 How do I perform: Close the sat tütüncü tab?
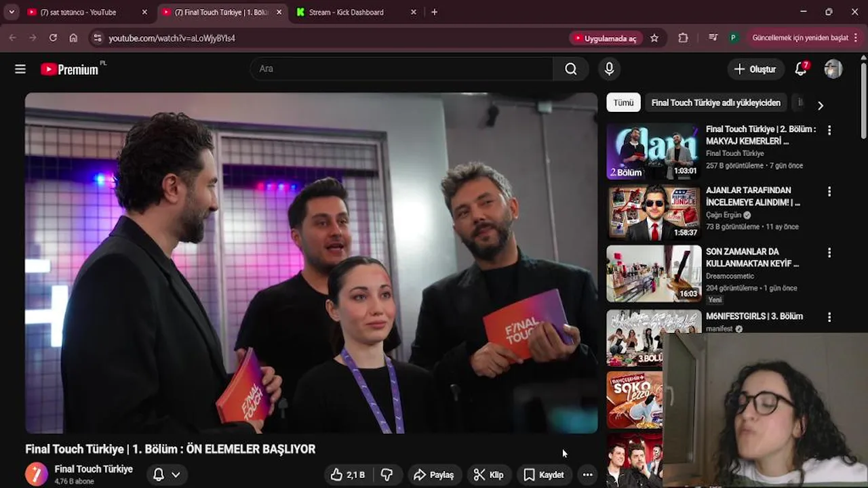pyautogui.click(x=144, y=12)
